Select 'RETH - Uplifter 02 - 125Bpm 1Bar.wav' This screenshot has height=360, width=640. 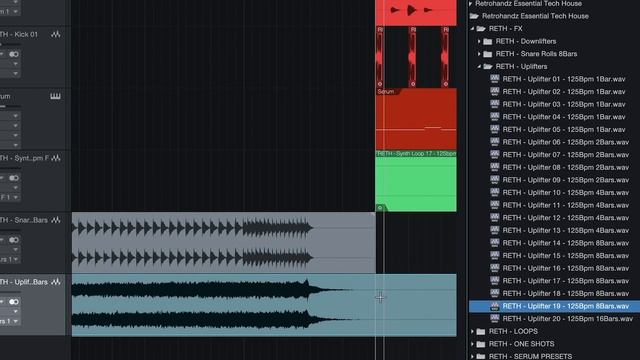click(x=564, y=92)
